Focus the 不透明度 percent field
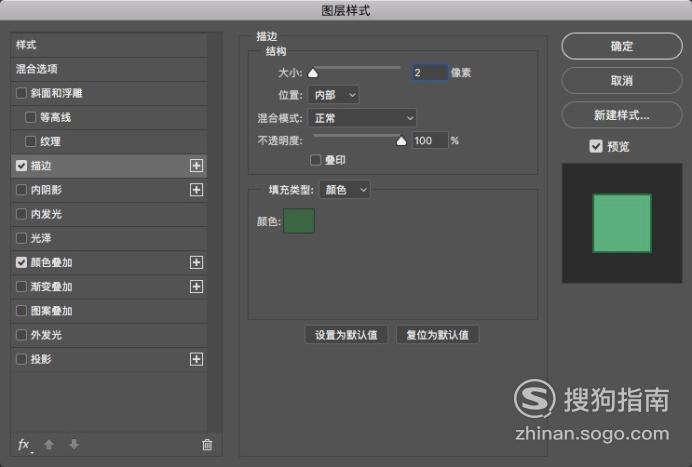Screen dimensions: 692x467 (430, 140)
